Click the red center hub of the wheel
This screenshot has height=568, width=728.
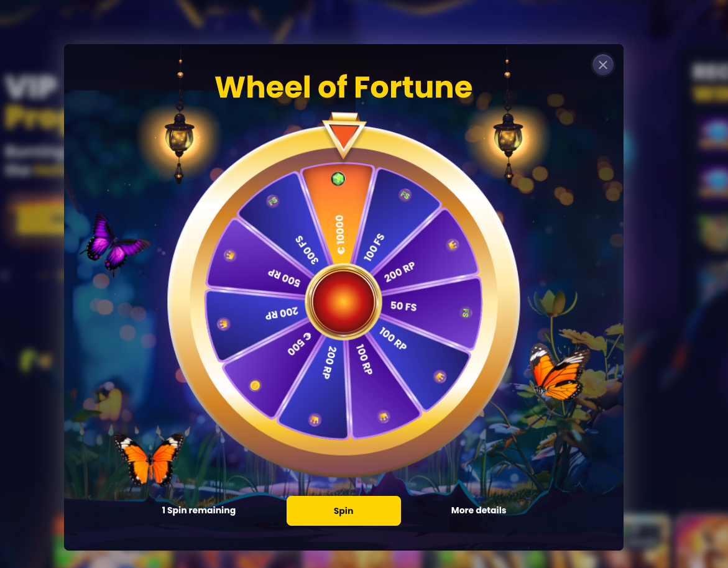[344, 301]
